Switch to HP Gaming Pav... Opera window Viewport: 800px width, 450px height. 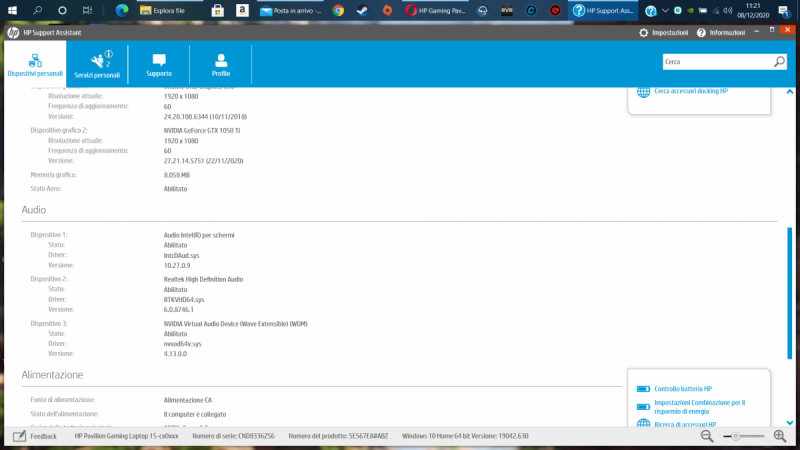click(435, 10)
